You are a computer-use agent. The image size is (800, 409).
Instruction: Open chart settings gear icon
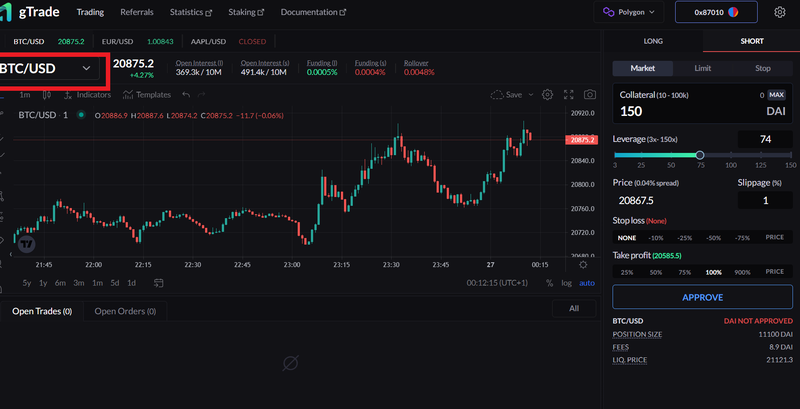[547, 95]
